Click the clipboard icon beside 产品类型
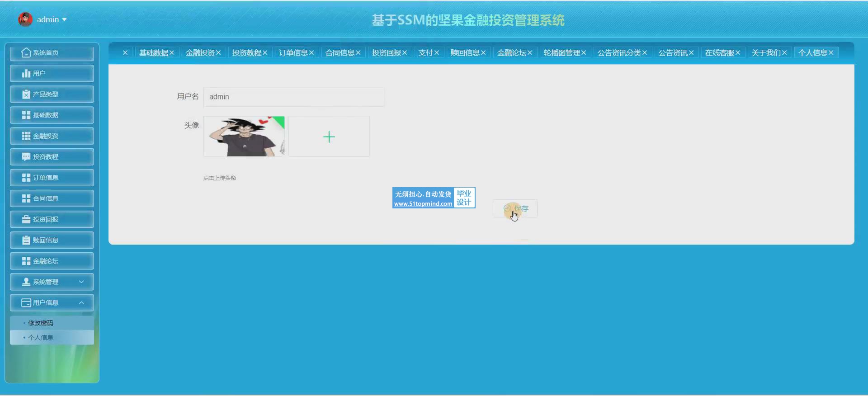This screenshot has height=396, width=868. (26, 94)
